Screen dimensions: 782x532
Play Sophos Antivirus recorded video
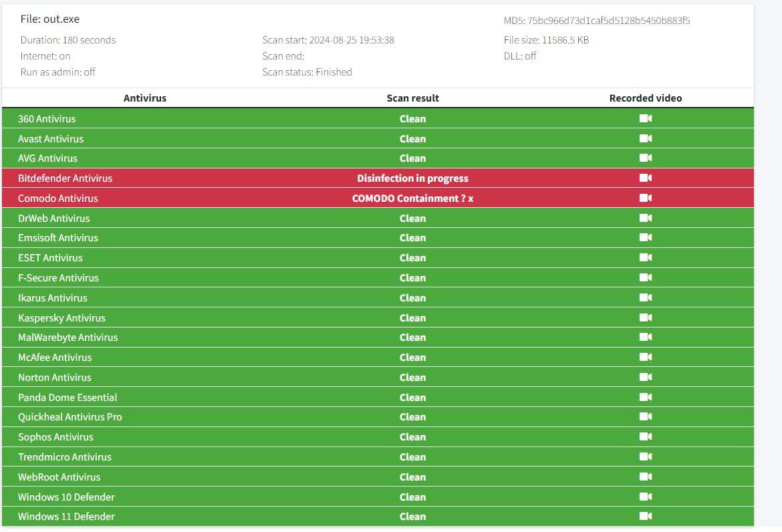[646, 436]
